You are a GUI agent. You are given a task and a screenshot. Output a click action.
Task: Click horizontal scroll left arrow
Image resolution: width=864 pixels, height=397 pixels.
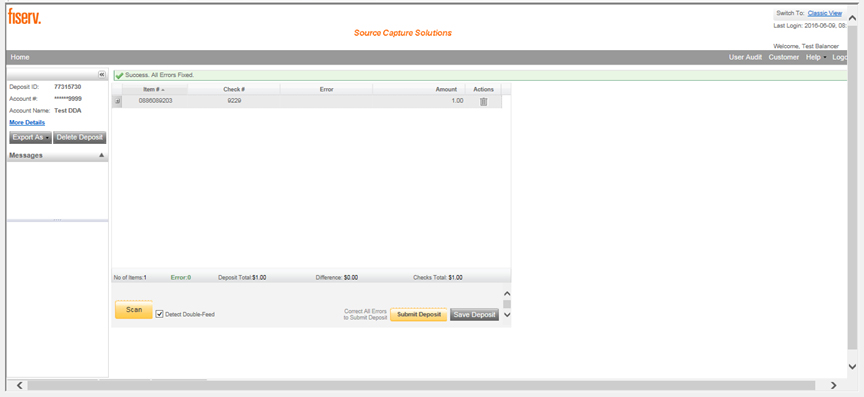(20, 385)
